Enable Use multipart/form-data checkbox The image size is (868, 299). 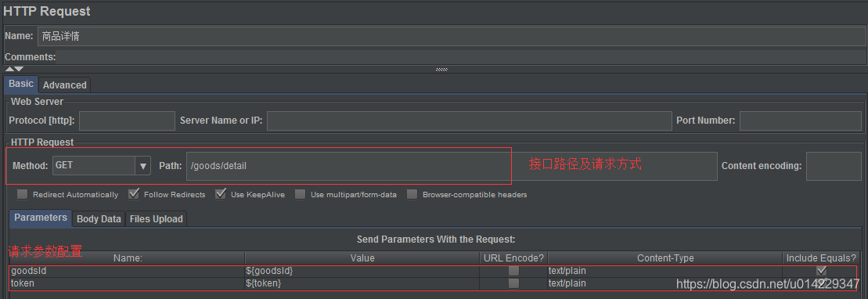point(300,194)
